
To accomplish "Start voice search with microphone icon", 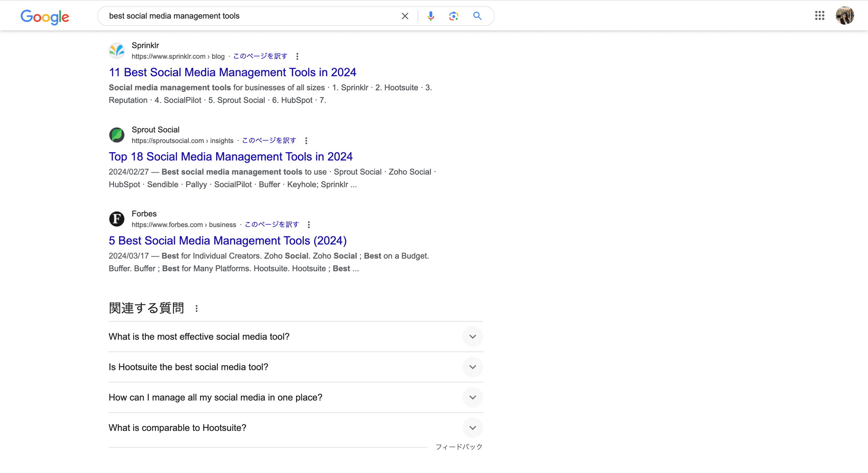I will click(431, 16).
